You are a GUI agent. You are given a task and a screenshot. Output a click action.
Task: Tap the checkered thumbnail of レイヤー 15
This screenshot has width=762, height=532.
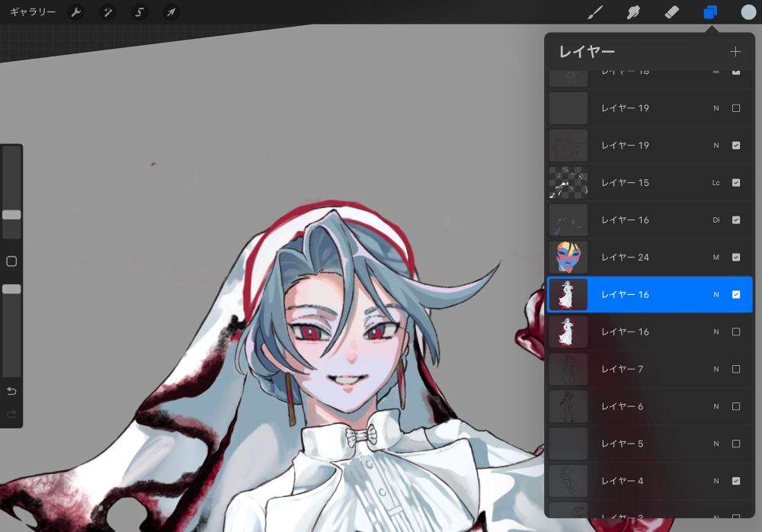coord(568,182)
